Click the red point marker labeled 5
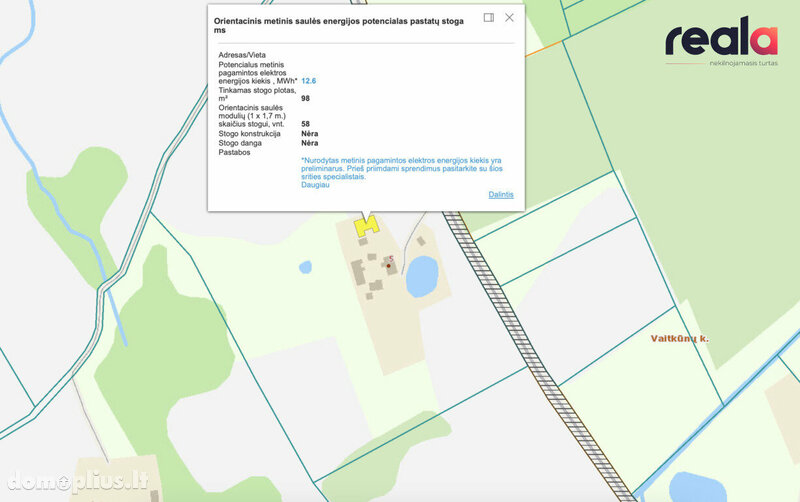800x502 pixels. click(389, 266)
